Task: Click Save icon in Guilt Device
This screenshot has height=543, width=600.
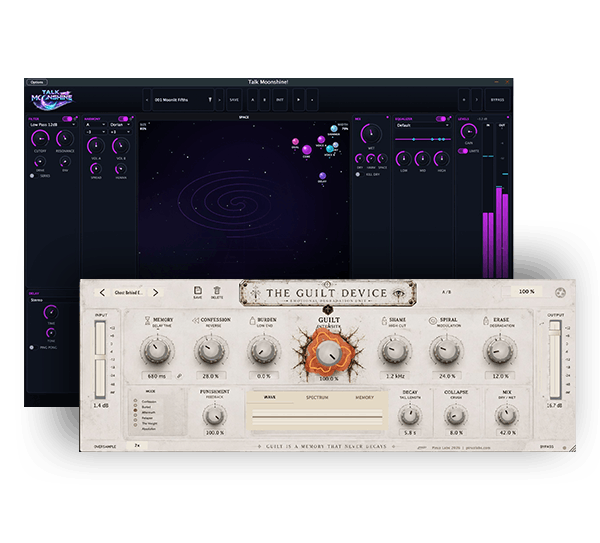Action: click(197, 291)
